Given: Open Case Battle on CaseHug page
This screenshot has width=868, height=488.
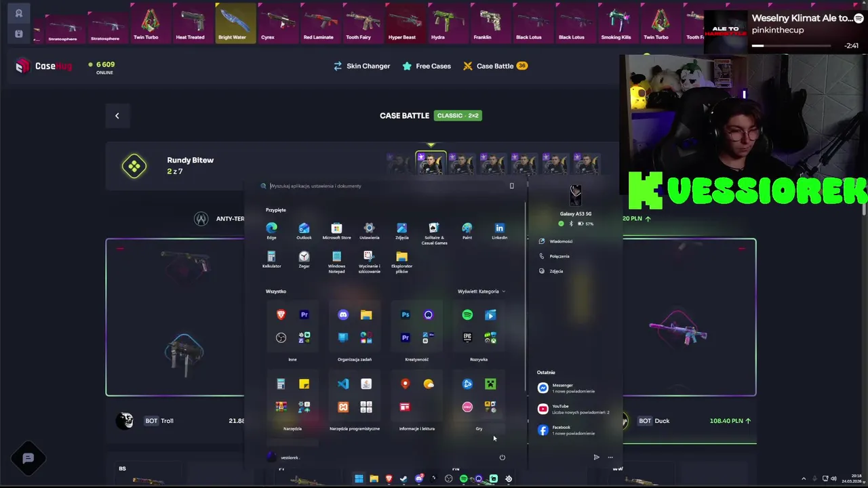Looking at the screenshot, I should click(495, 66).
